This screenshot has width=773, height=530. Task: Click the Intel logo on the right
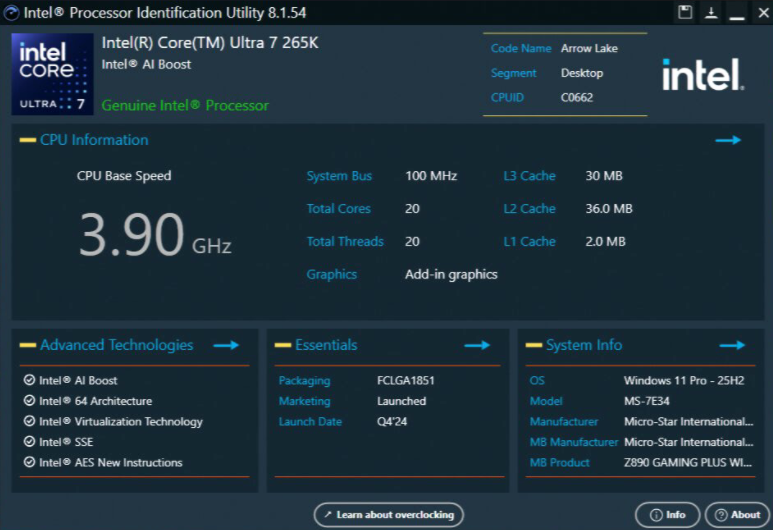[x=703, y=74]
